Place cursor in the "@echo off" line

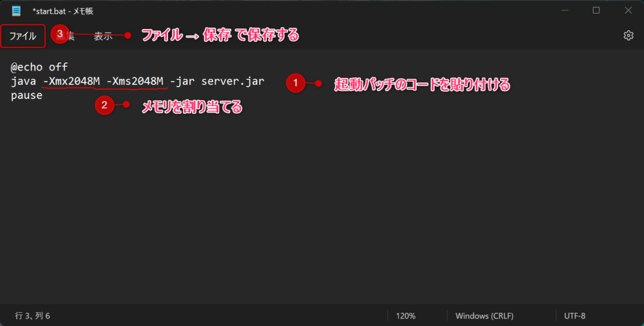(x=39, y=67)
